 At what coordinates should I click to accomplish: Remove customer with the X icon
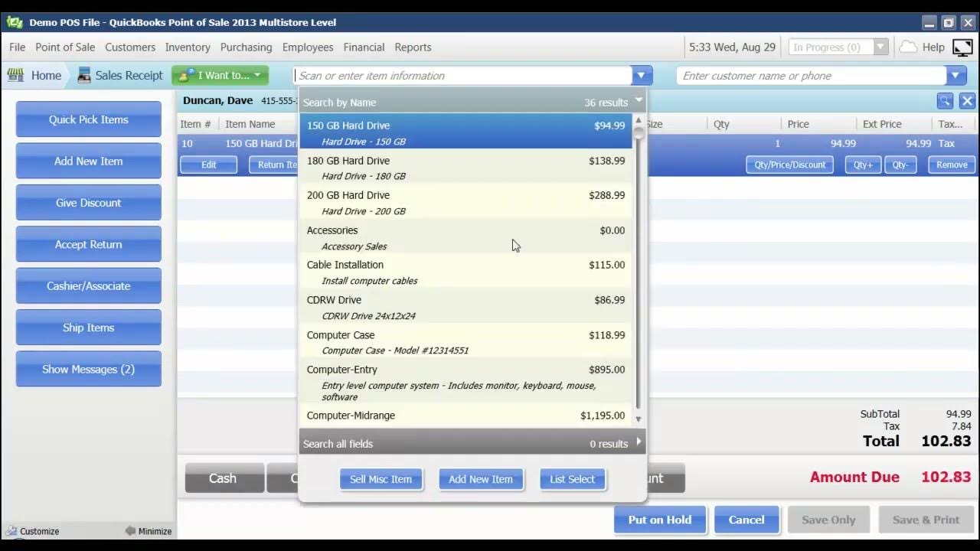tap(967, 101)
